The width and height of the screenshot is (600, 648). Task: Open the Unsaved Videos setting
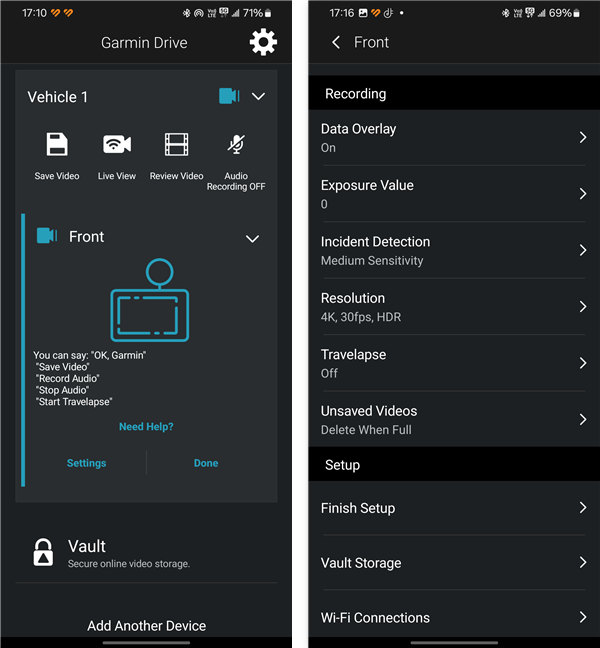(454, 419)
